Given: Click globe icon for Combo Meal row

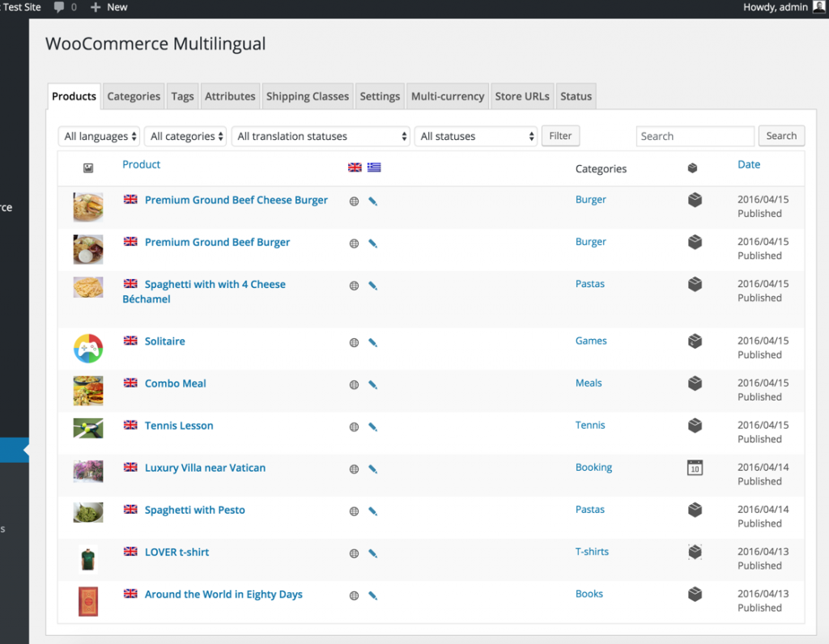Looking at the screenshot, I should pyautogui.click(x=355, y=385).
